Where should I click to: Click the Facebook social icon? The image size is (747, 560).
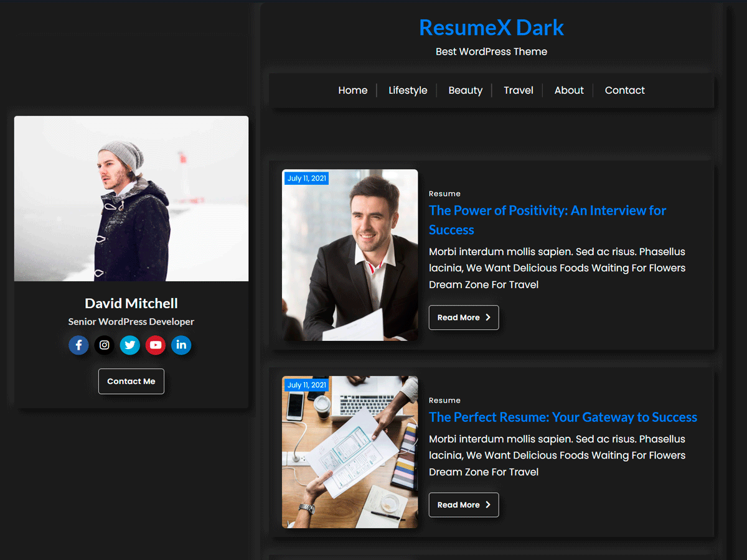[x=78, y=345]
